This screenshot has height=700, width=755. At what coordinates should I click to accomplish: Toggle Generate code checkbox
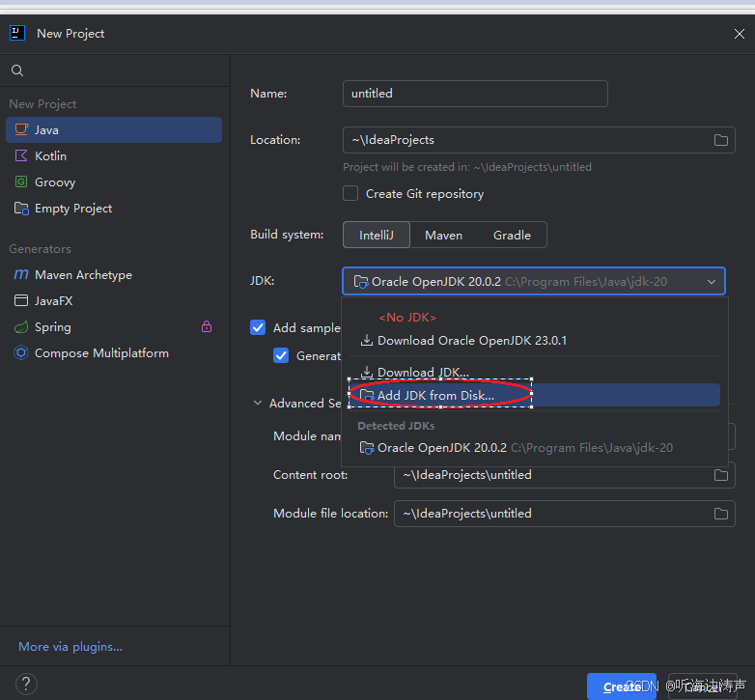[x=281, y=355]
